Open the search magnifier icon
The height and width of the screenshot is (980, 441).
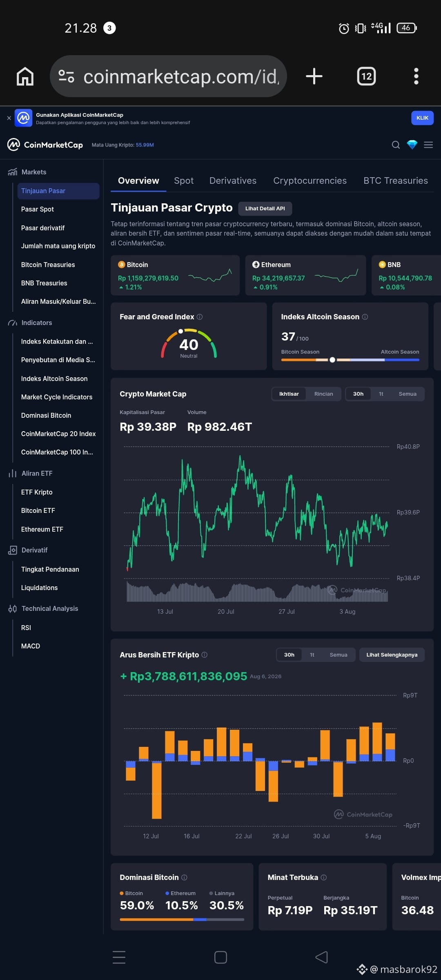(x=396, y=145)
